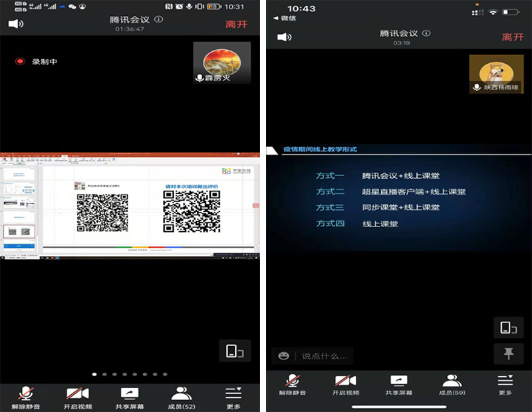This screenshot has height=412, width=532.
Task: Open meeting info icon above 03:19 timer
Action: (x=426, y=33)
